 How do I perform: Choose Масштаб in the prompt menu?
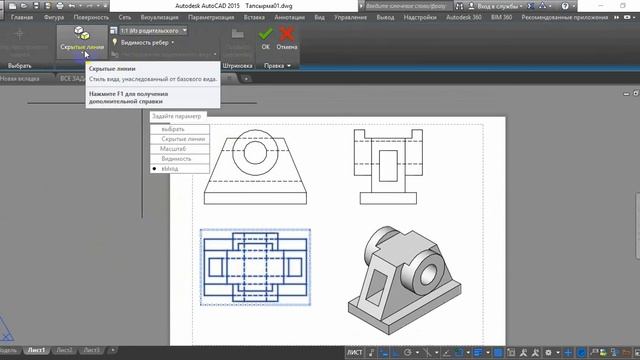(x=180, y=149)
